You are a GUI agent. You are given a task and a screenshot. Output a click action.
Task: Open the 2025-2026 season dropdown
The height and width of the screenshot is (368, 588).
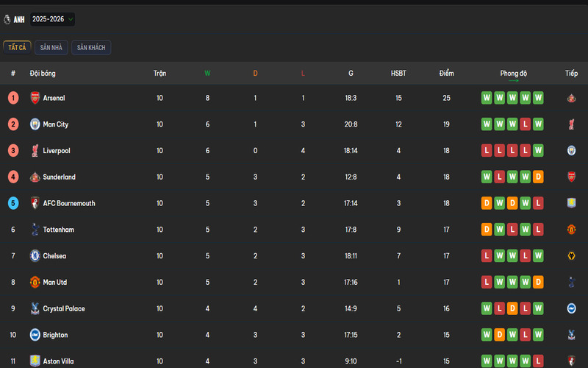(52, 19)
